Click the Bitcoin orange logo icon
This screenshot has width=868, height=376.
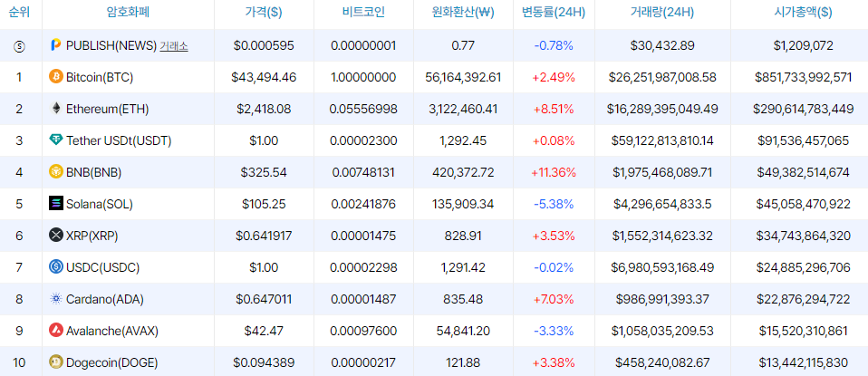pos(56,76)
